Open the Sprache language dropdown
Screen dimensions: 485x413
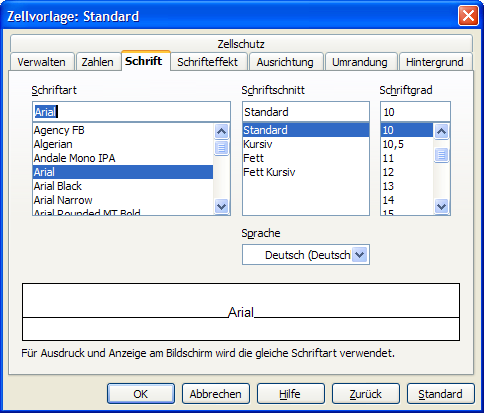click(x=360, y=255)
